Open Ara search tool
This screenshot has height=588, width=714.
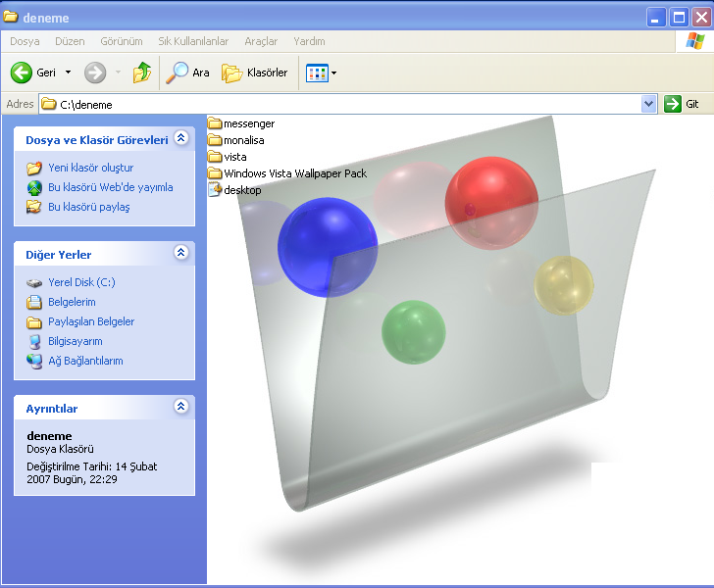click(x=188, y=73)
